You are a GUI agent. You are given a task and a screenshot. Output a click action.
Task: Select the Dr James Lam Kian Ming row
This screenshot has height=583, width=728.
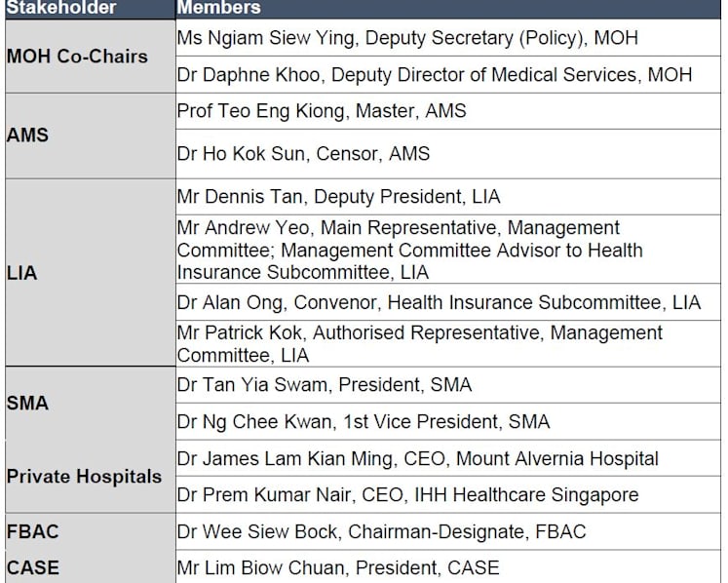[x=448, y=458]
